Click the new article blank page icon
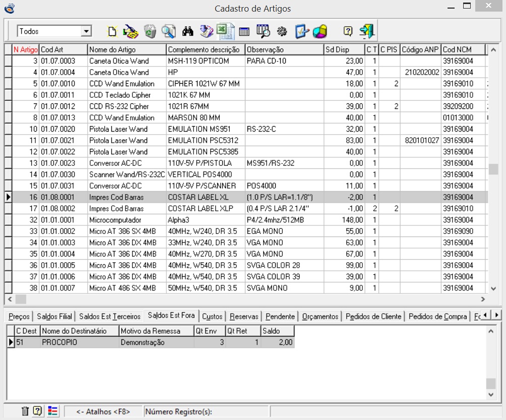 coord(112,31)
